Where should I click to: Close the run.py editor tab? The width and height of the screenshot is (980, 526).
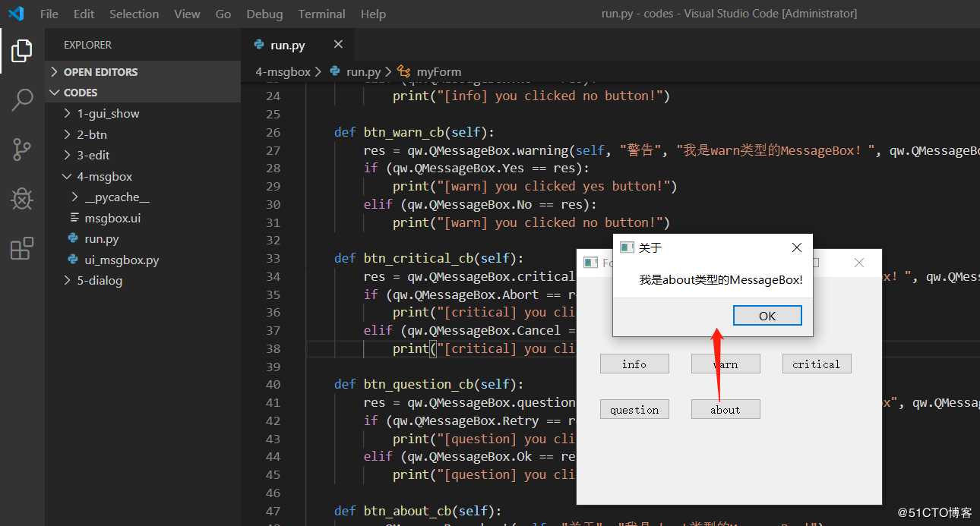pos(338,45)
